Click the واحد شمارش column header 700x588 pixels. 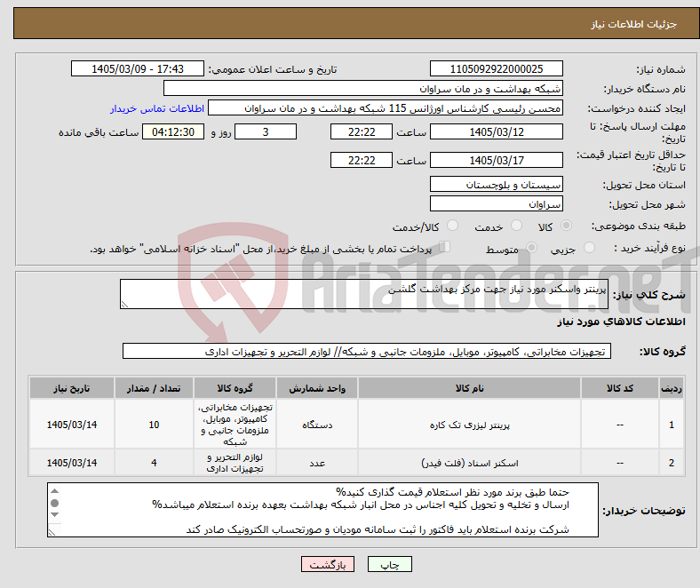(x=317, y=388)
